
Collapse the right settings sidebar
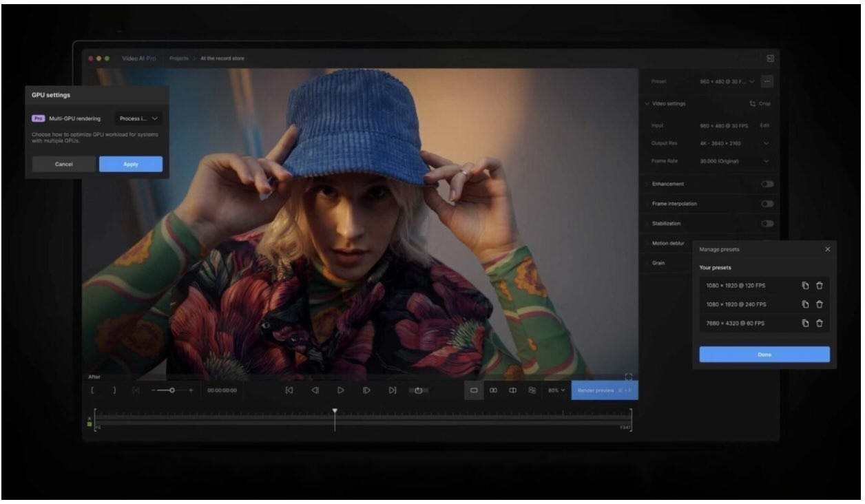770,59
